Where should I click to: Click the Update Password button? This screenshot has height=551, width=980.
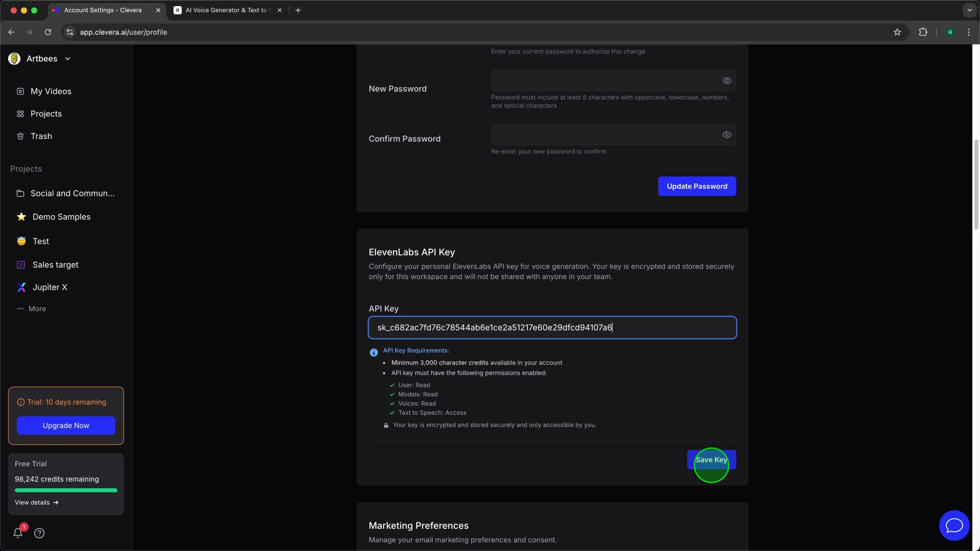(697, 186)
